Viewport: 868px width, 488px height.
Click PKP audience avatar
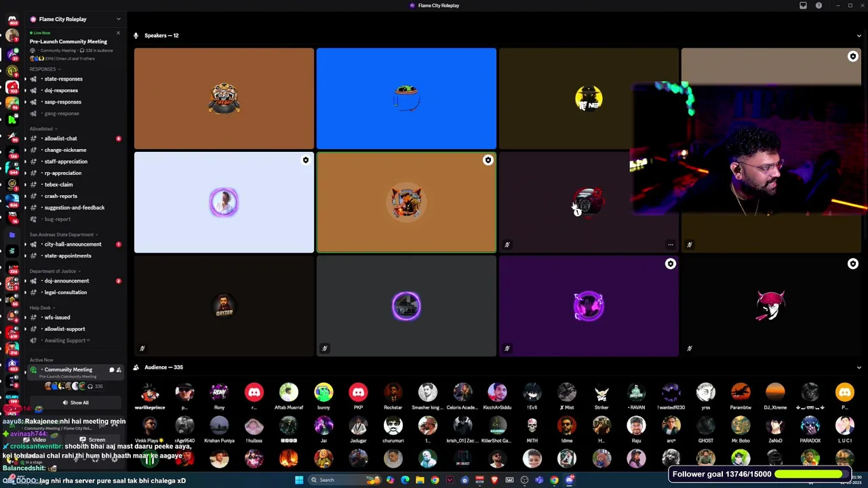point(358,392)
